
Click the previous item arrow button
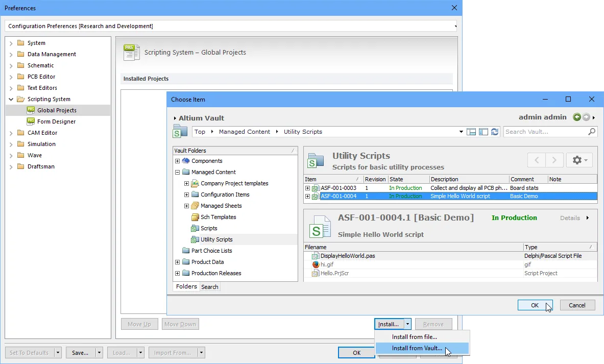537,160
